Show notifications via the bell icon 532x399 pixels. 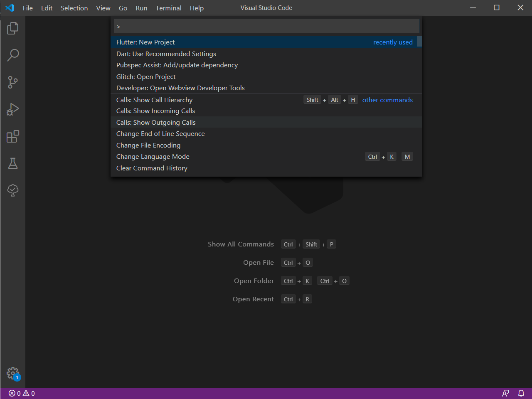pyautogui.click(x=521, y=393)
